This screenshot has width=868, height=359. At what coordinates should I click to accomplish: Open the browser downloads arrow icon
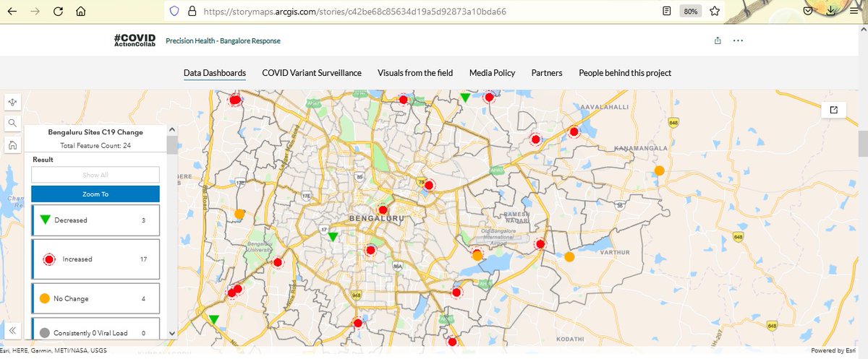point(833,12)
